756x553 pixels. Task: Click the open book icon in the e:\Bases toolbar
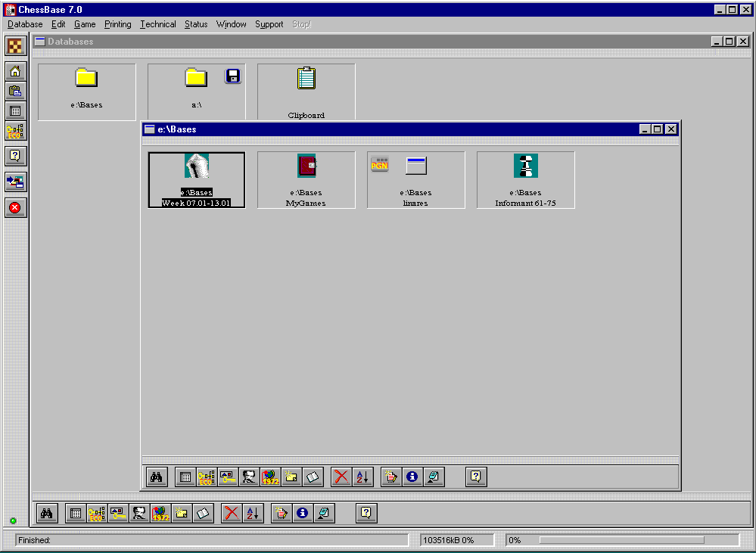313,477
